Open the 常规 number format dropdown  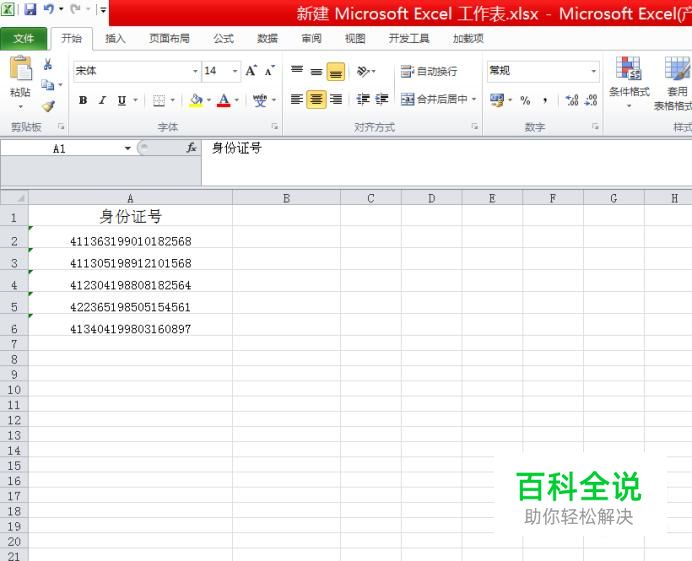pos(594,71)
